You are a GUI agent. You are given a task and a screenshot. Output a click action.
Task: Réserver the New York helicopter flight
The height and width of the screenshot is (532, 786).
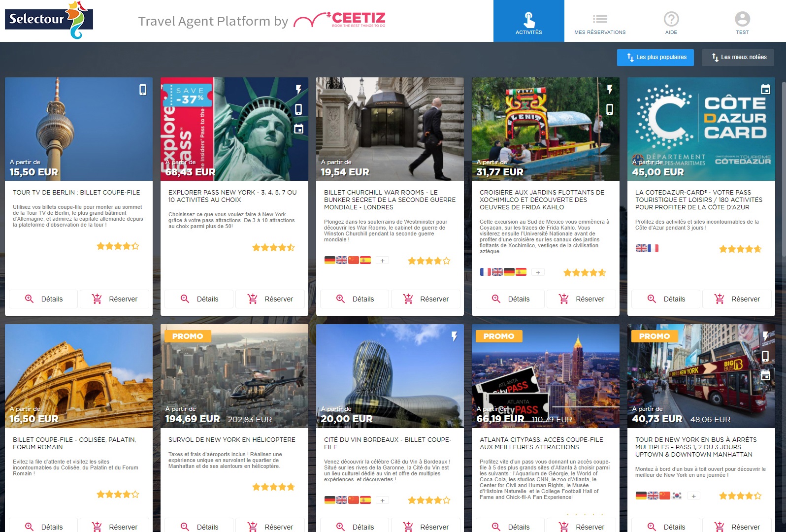[270, 525]
